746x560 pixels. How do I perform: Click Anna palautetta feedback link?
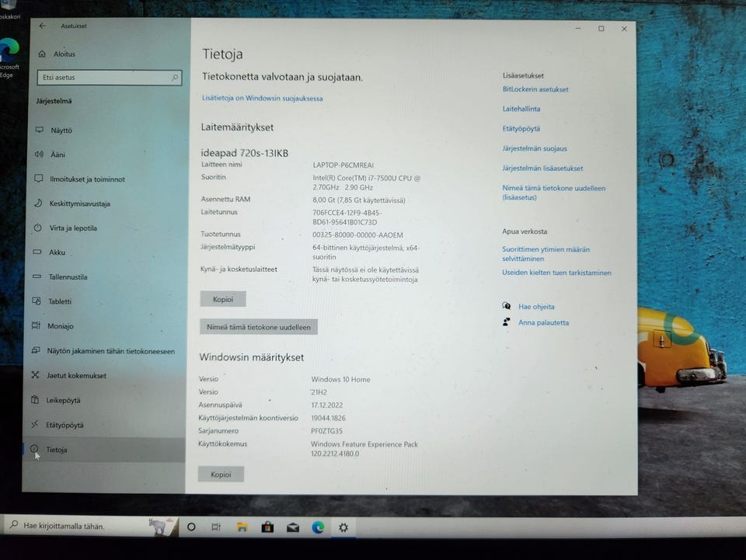543,323
